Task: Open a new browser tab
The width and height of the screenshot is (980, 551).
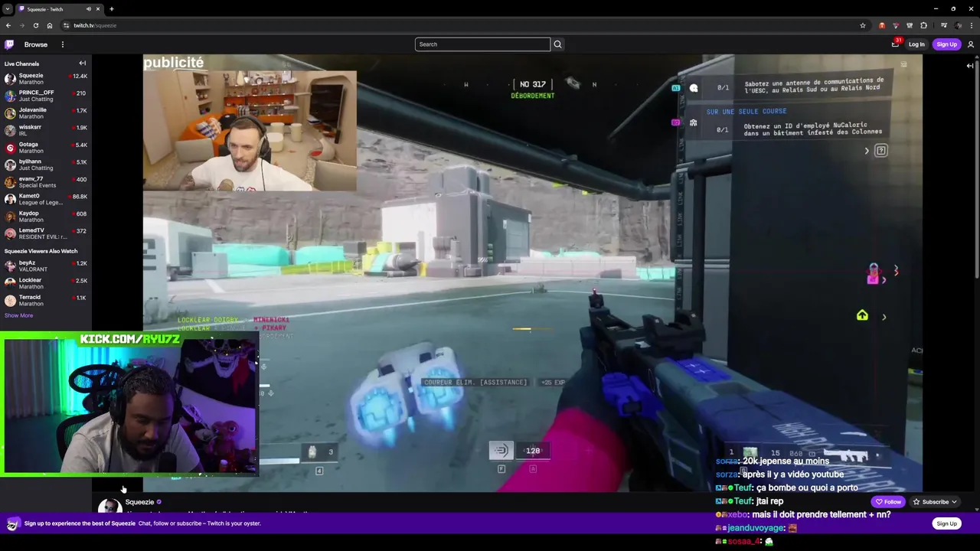Action: tap(112, 9)
